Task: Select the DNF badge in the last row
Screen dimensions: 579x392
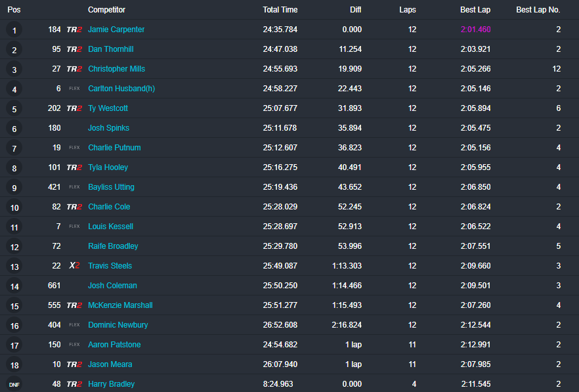Action: pos(14,384)
